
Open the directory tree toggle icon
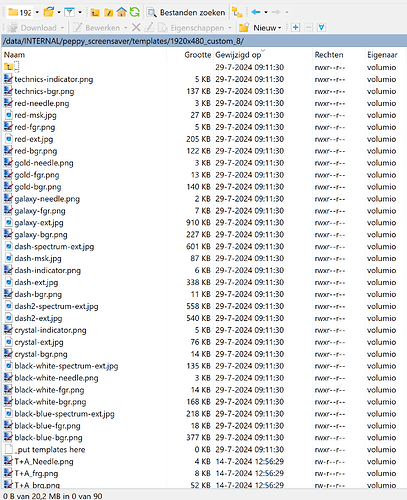click(237, 13)
